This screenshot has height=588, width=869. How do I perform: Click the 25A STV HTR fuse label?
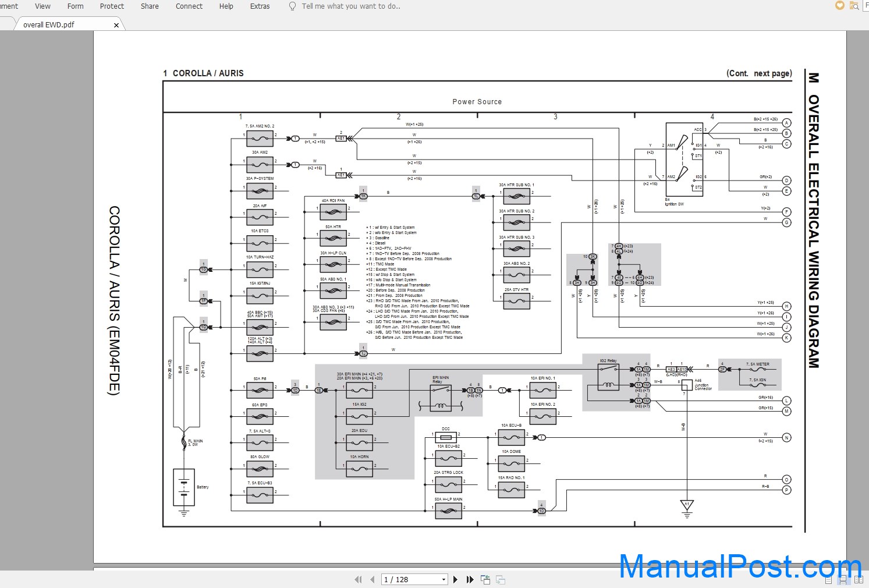point(516,289)
